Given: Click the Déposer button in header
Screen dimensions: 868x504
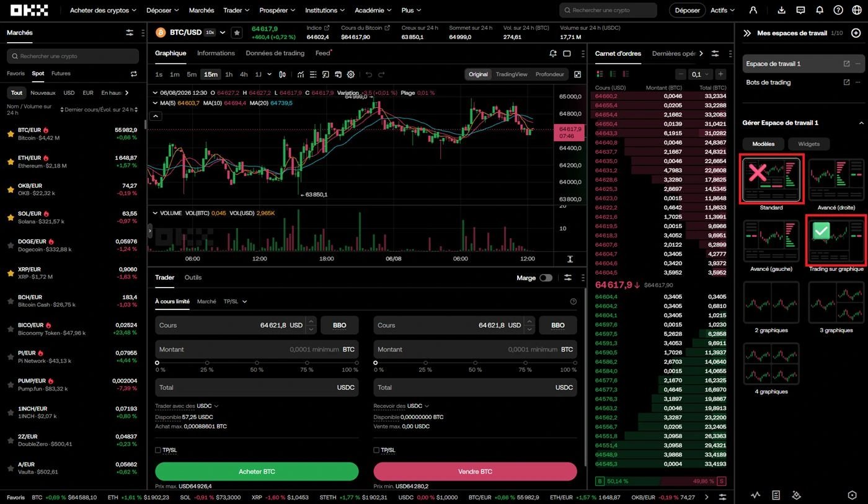Looking at the screenshot, I should tap(687, 10).
